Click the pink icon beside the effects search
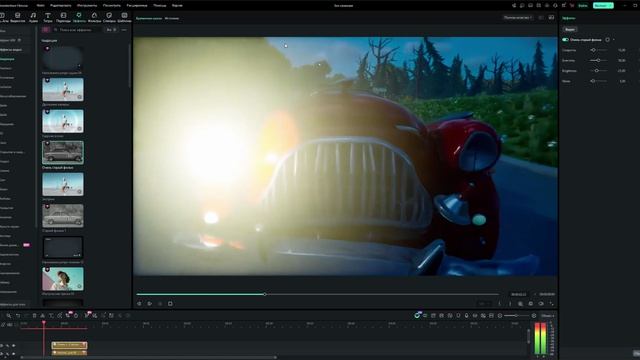 pyautogui.click(x=46, y=30)
